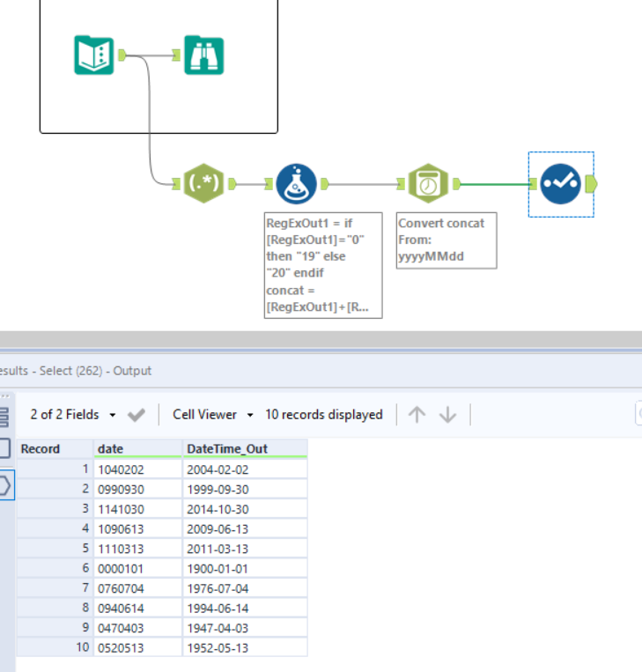Select the RegEx tool on canvas
Image resolution: width=642 pixels, height=672 pixels.
(203, 183)
